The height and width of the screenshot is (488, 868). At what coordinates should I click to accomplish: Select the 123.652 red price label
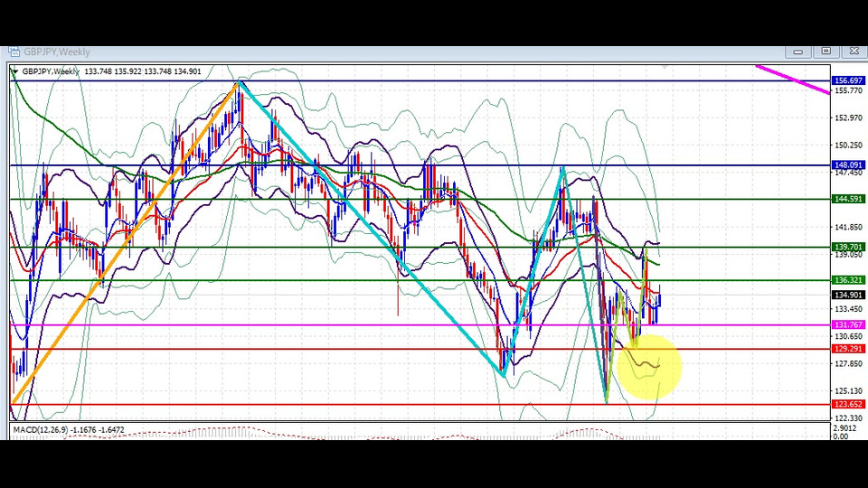tap(848, 404)
